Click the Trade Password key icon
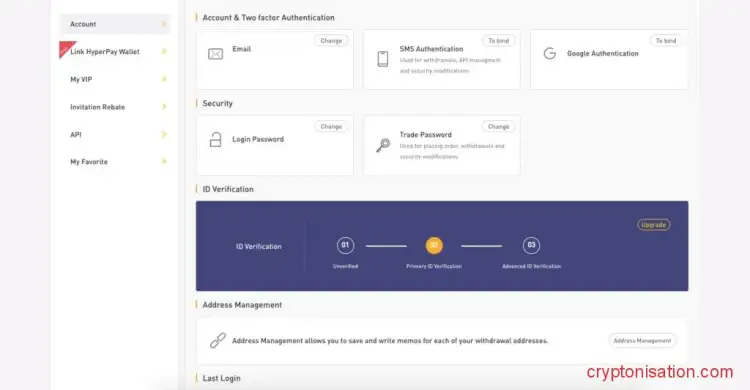The image size is (750, 390). pyautogui.click(x=383, y=145)
